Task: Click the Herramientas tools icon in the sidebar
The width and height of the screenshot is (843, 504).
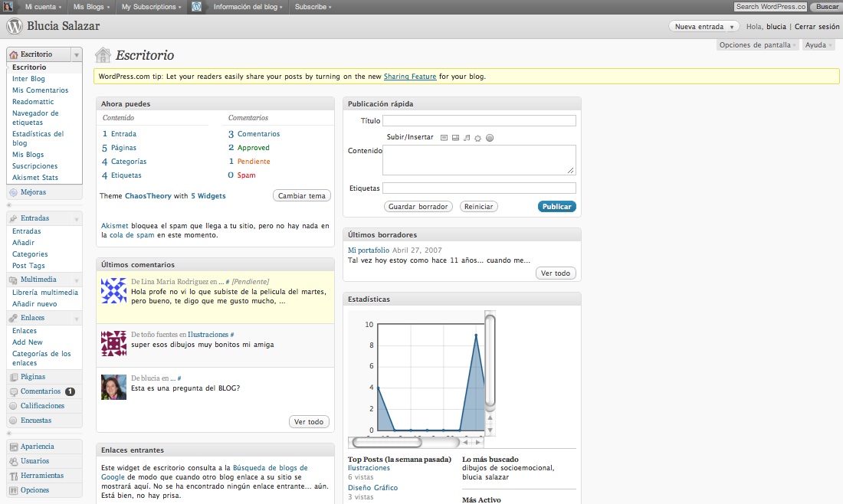Action: click(x=14, y=476)
